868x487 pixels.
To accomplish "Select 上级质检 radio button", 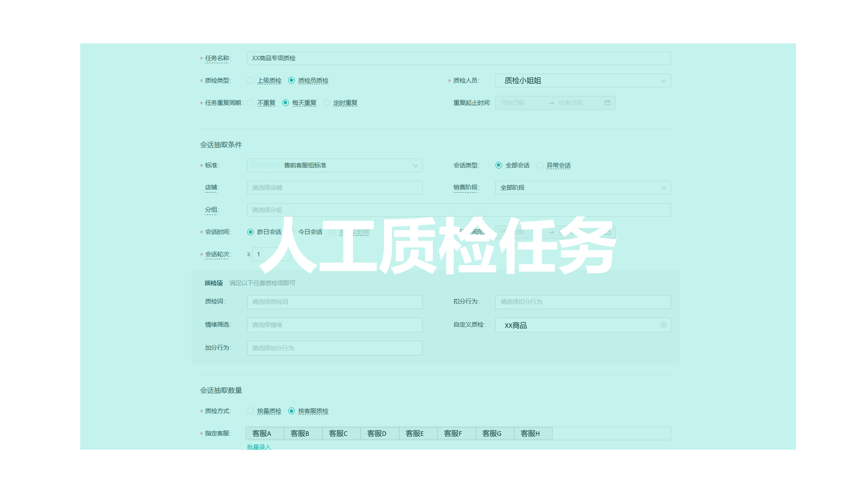I will tap(250, 81).
